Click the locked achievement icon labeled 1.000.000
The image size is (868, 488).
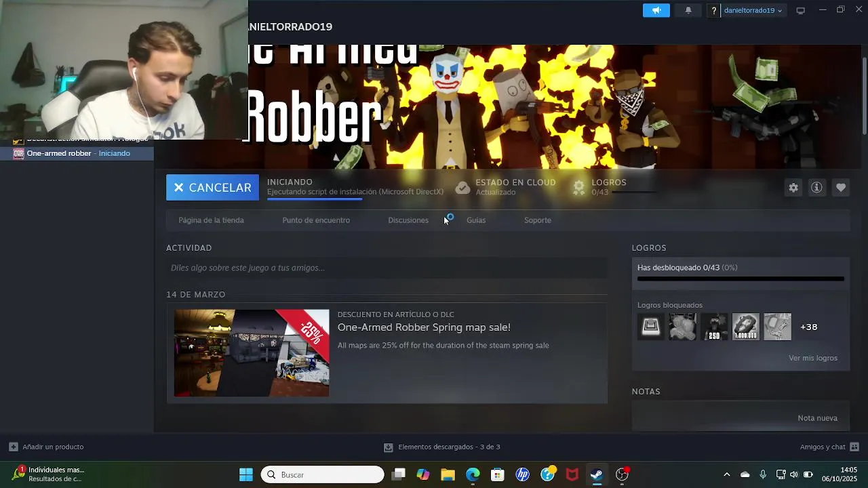746,327
